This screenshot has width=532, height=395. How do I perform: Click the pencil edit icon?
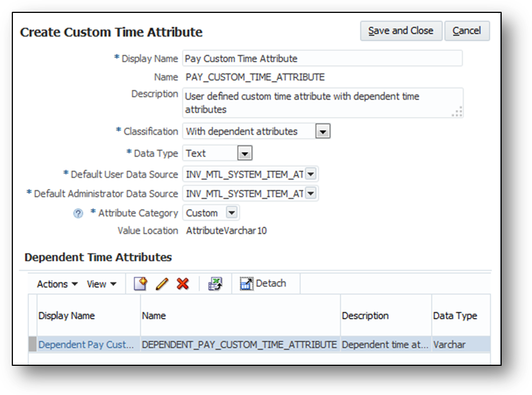pyautogui.click(x=162, y=284)
